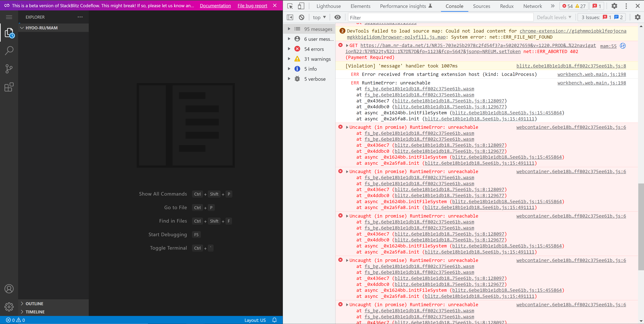Open DevTools customize menu via three-dot icon

[x=626, y=6]
